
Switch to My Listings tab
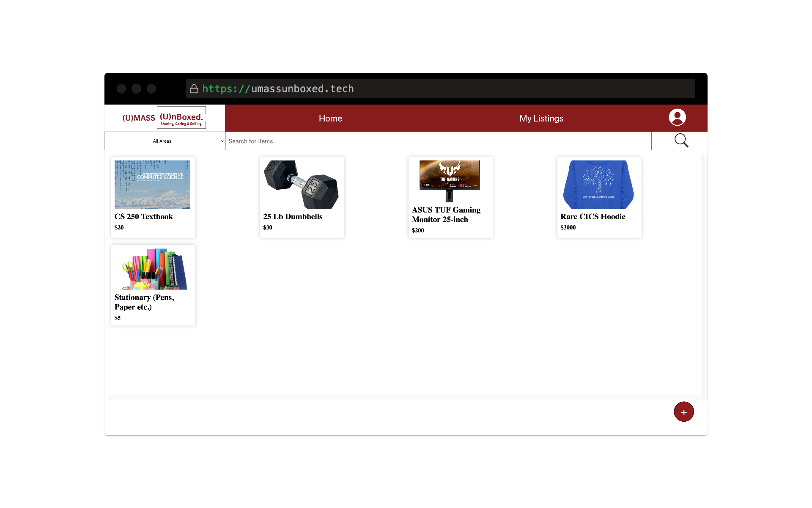(x=541, y=119)
